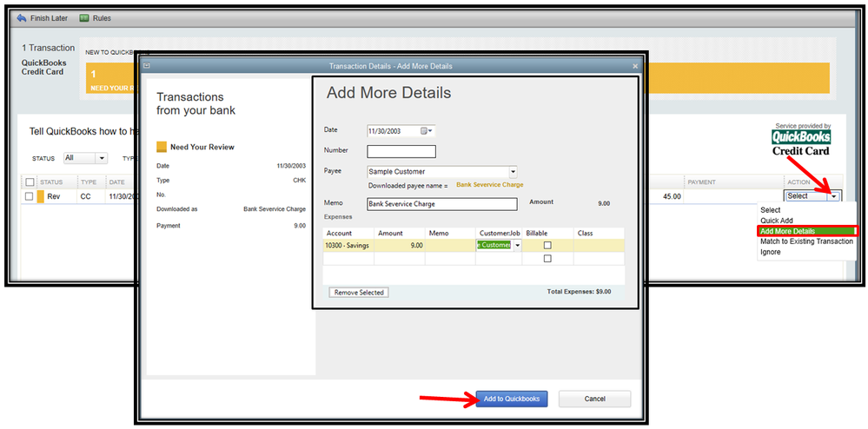This screenshot has width=868, height=429.
Task: Click the CC type cell in the transaction row
Action: [x=85, y=196]
